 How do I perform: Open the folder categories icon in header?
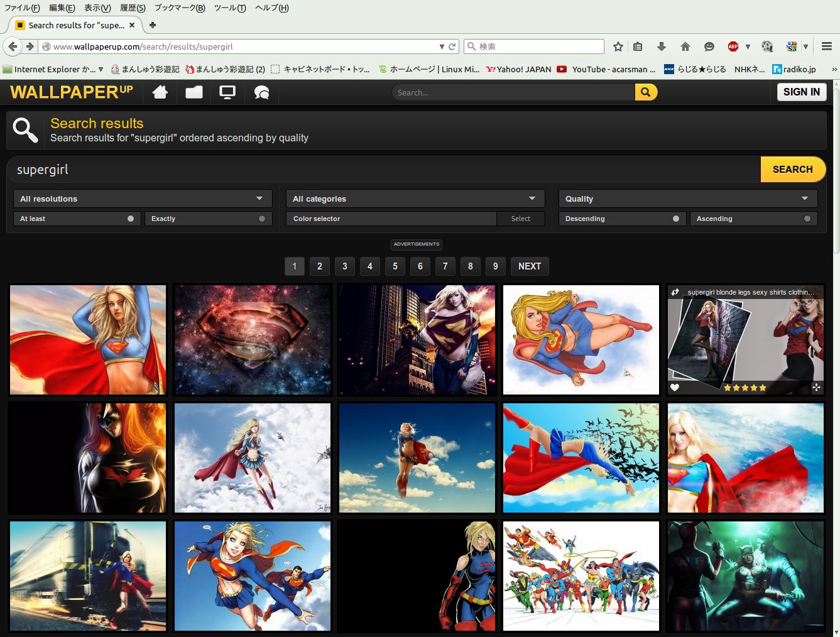[194, 92]
